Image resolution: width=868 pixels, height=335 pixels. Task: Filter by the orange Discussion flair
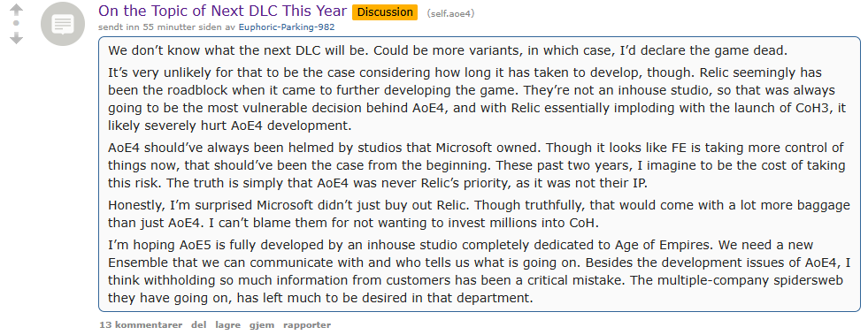tap(385, 12)
